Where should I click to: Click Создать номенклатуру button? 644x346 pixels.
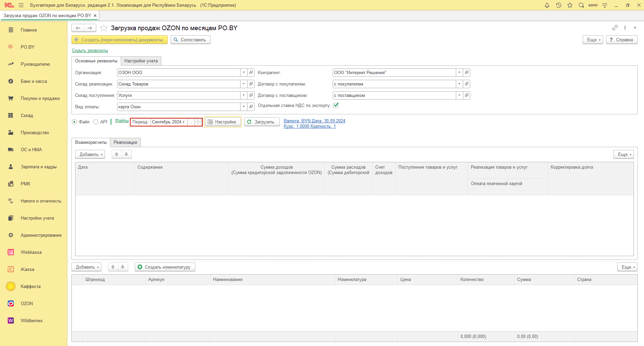coord(165,267)
